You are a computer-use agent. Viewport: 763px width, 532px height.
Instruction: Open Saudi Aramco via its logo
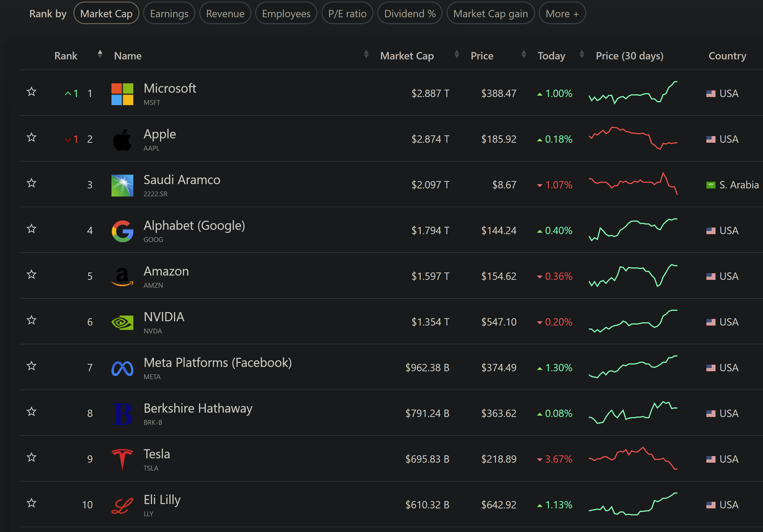[x=122, y=185]
